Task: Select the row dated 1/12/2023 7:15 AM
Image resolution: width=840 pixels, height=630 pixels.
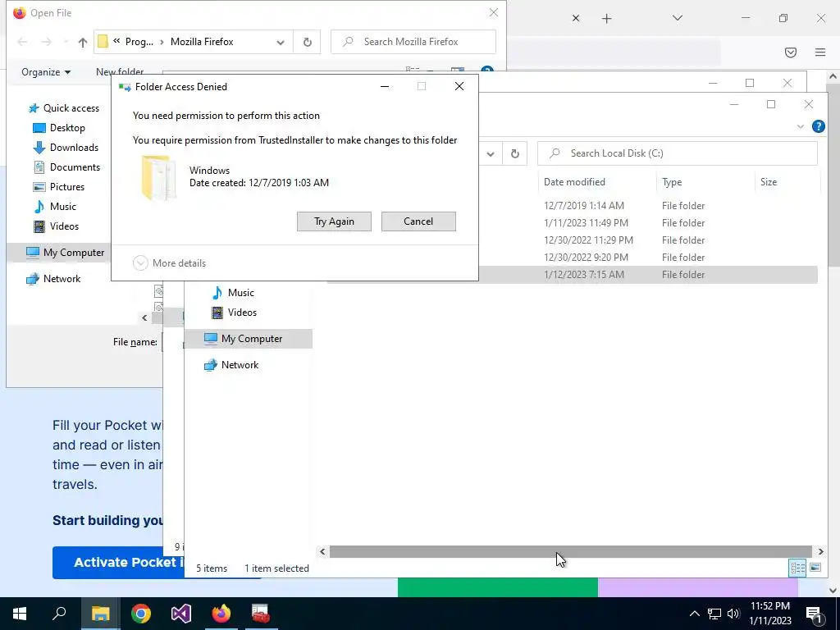Action: click(572, 274)
